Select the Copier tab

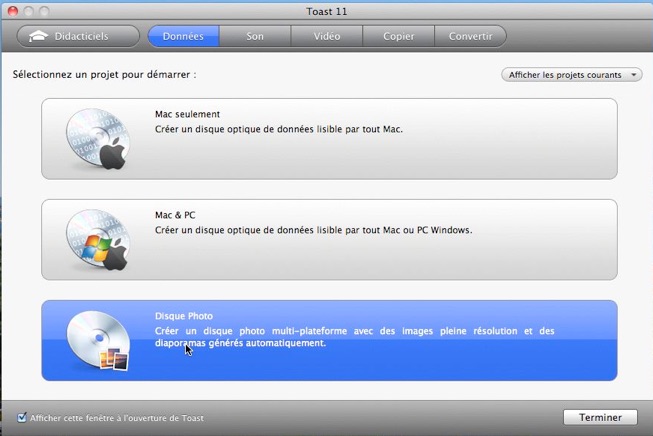(x=399, y=36)
